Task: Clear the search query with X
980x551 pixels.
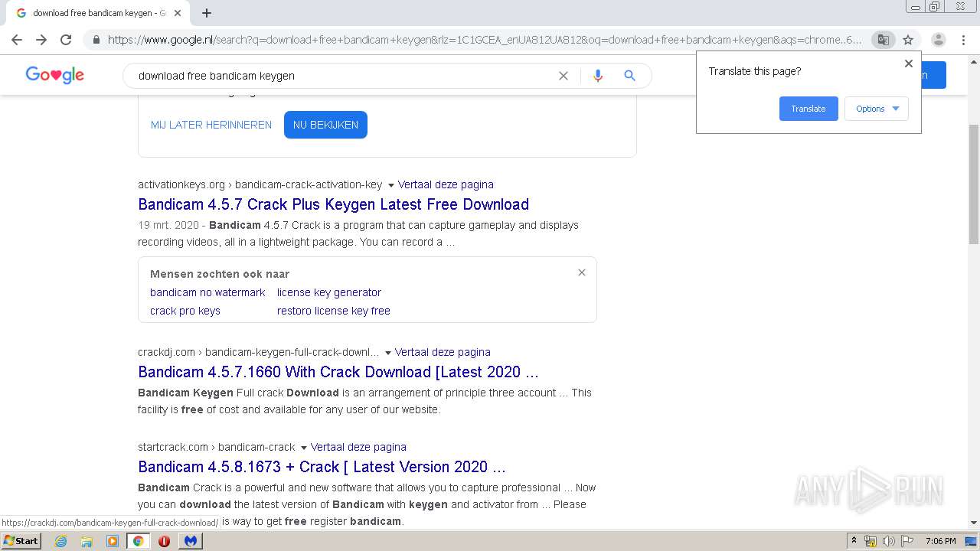Action: pos(563,76)
